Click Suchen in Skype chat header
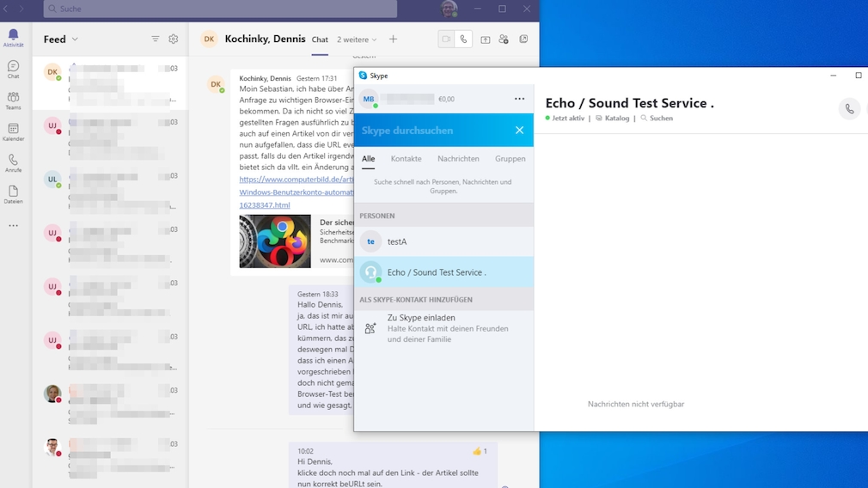The width and height of the screenshot is (868, 488). (657, 119)
